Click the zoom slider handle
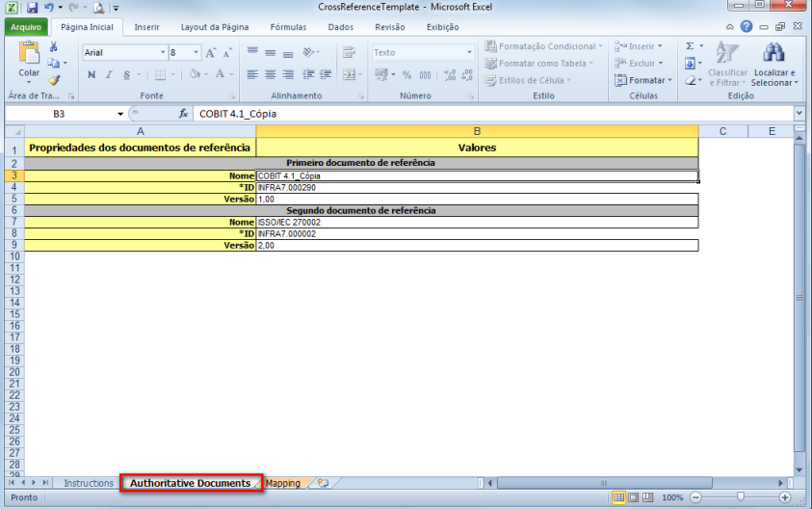This screenshot has width=812, height=509. [741, 497]
